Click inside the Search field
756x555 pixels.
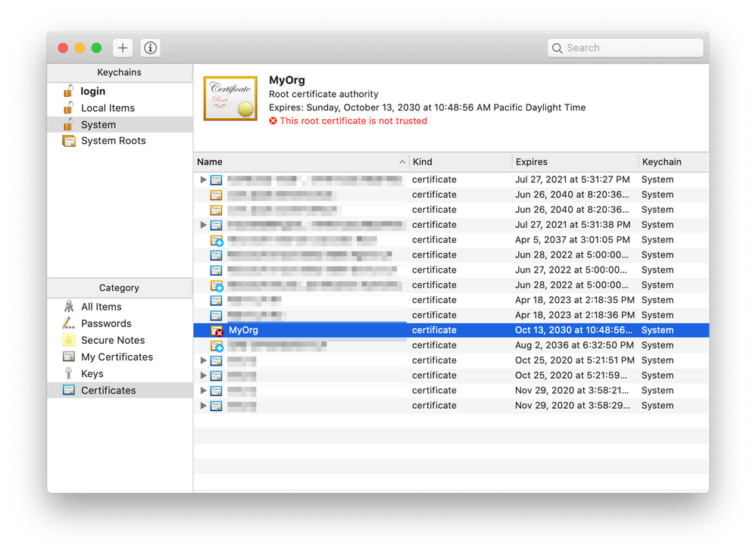tap(625, 47)
